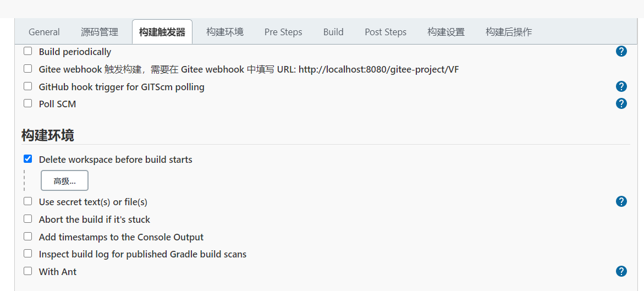Expand the 高级... advanced options
Screen dimensions: 644x291
[x=64, y=181]
